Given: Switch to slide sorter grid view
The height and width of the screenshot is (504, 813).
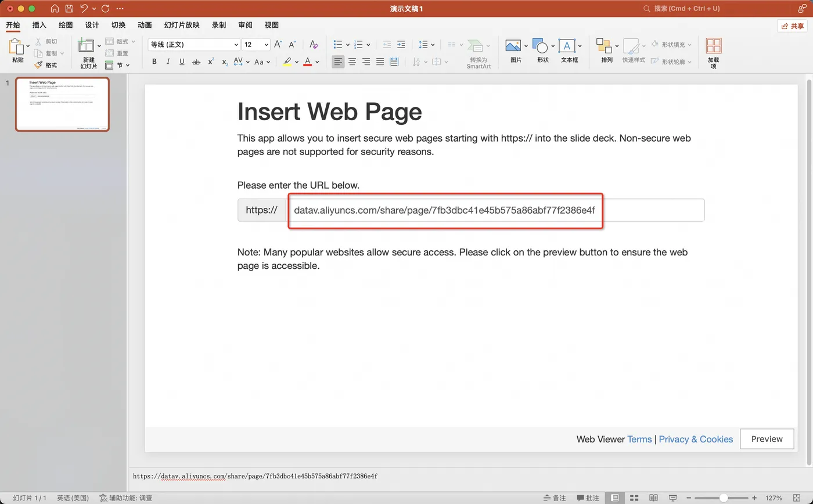Looking at the screenshot, I should point(634,498).
